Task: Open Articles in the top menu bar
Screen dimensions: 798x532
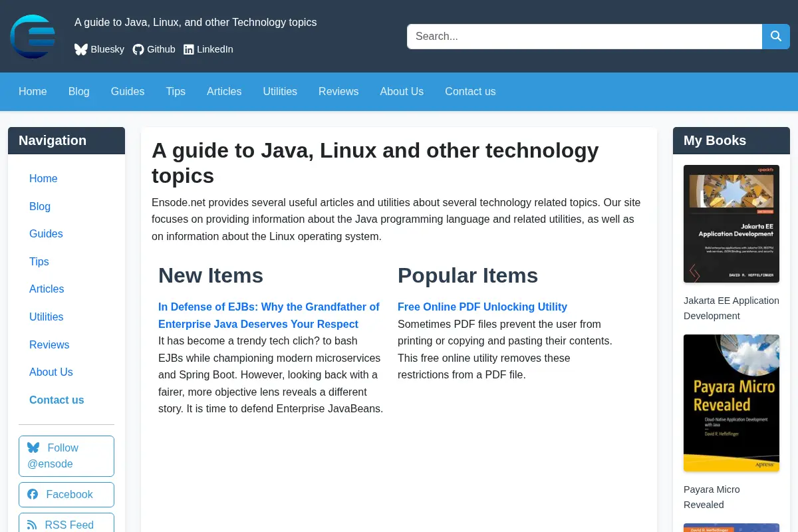Action: point(224,92)
